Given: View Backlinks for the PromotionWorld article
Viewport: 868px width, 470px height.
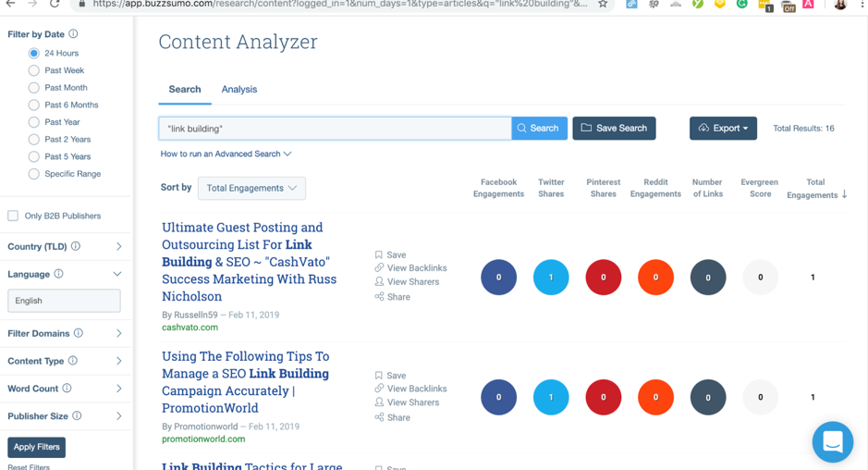Looking at the screenshot, I should click(x=410, y=389).
